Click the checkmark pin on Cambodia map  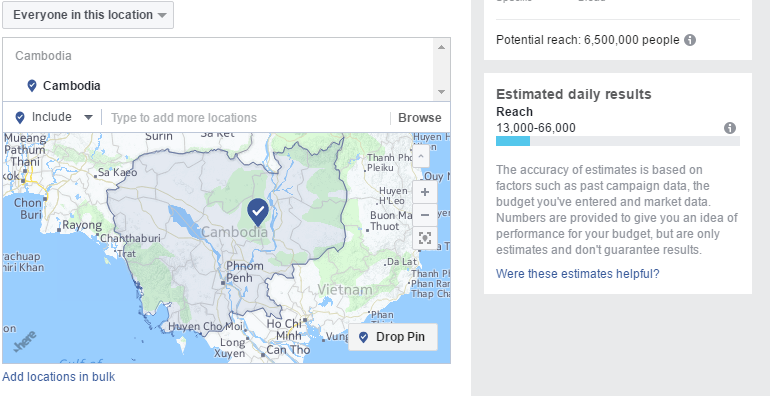[258, 212]
